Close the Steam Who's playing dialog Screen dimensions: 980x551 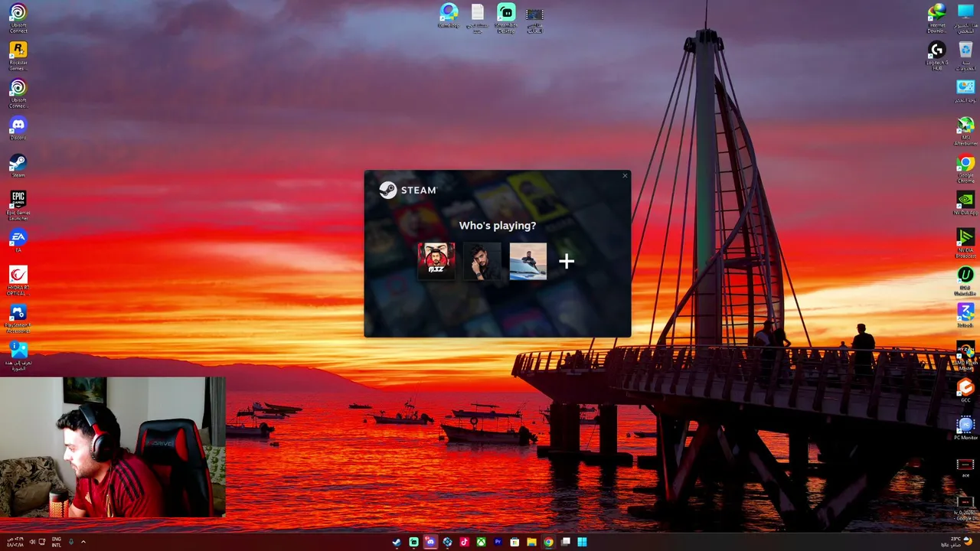[625, 177]
